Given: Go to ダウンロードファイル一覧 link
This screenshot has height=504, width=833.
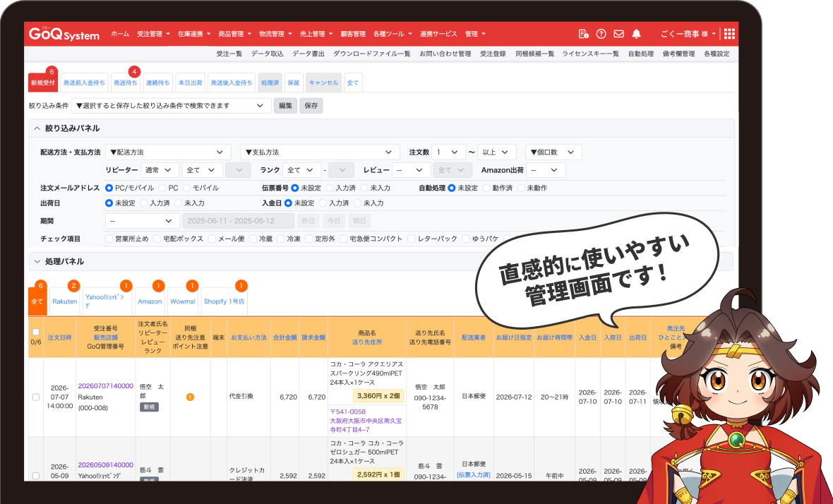Looking at the screenshot, I should coord(372,54).
